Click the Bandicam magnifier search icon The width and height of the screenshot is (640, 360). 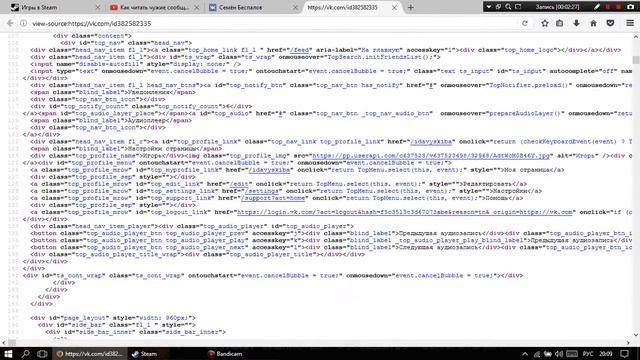(508, 7)
